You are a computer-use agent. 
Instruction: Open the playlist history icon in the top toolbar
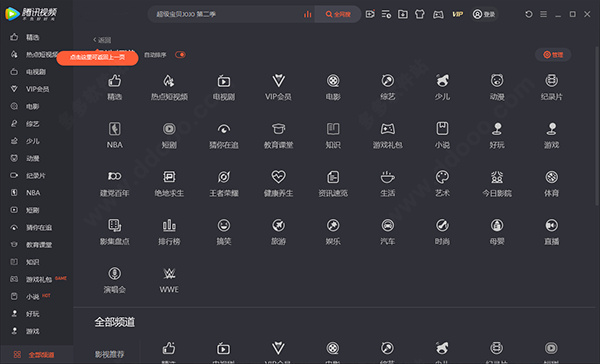click(386, 14)
